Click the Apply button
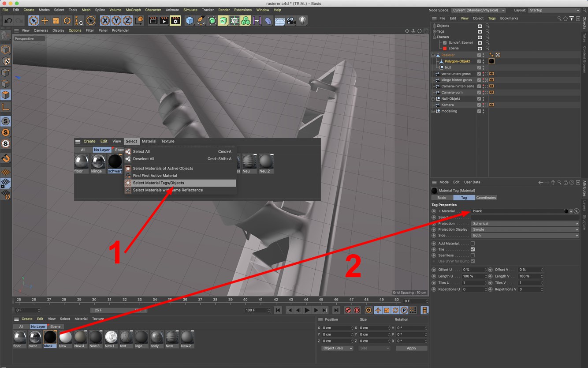The width and height of the screenshot is (588, 368). coord(411,348)
